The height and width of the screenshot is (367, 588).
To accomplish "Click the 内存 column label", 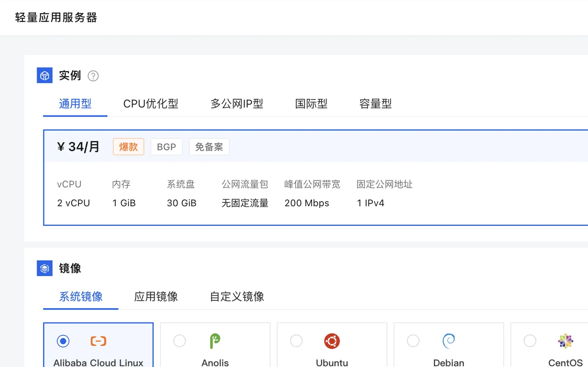I will 121,184.
